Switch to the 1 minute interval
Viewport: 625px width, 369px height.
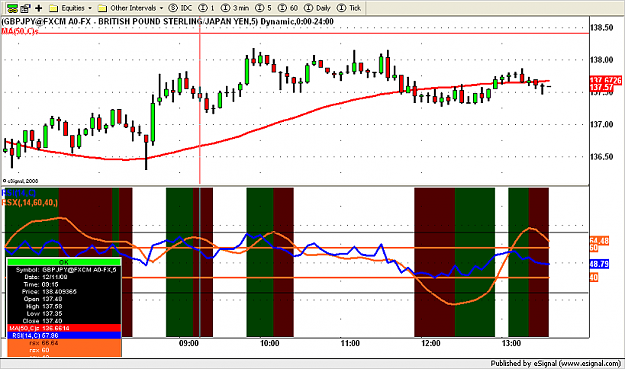click(207, 8)
